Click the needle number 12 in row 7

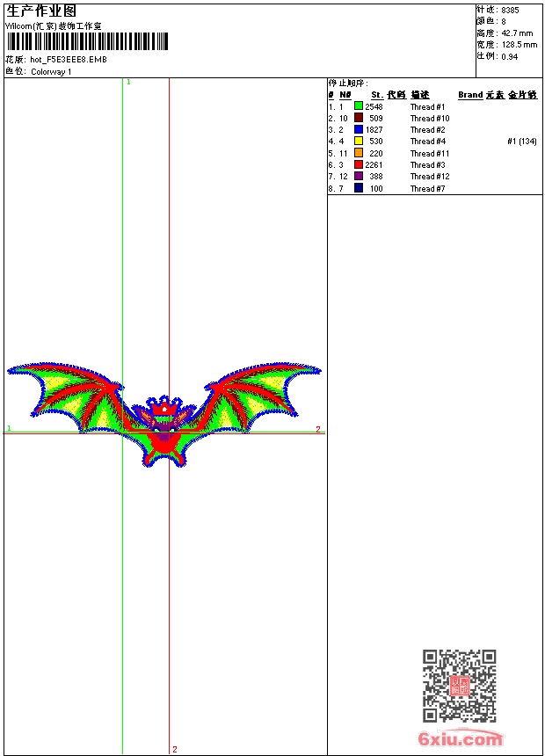click(344, 177)
